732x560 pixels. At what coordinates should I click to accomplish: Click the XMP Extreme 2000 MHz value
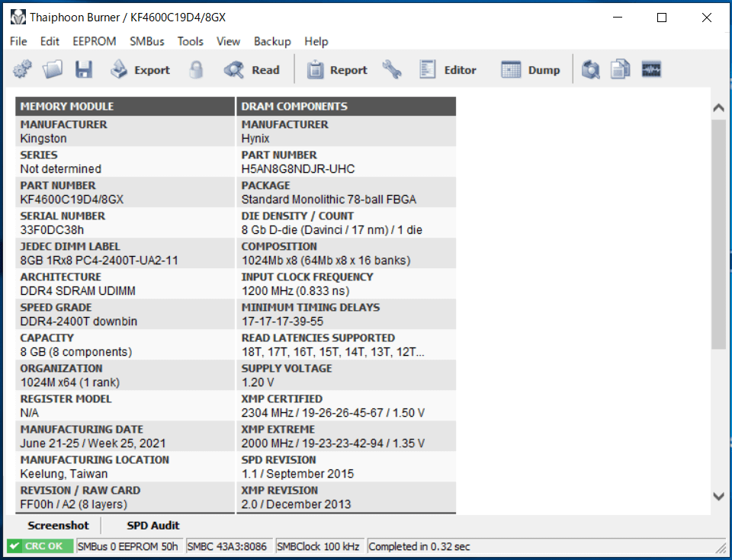point(333,443)
